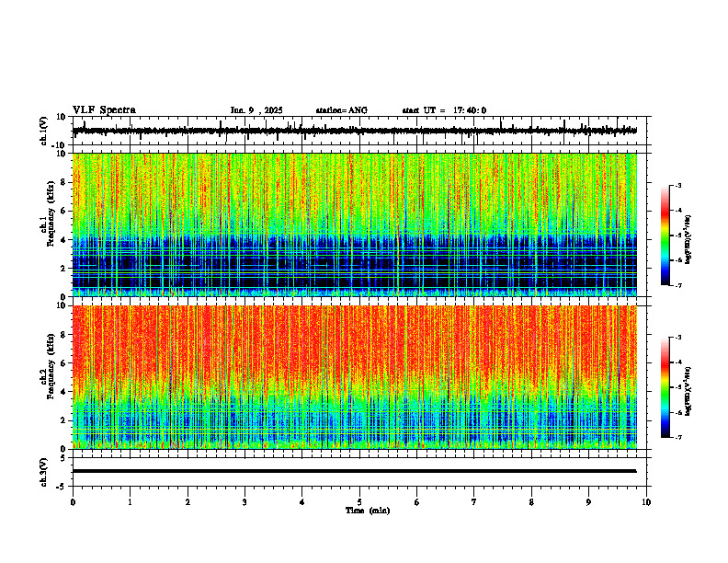The width and height of the screenshot is (728, 563).
Task: Click tick label "1" on the Time axis
Action: [130, 502]
